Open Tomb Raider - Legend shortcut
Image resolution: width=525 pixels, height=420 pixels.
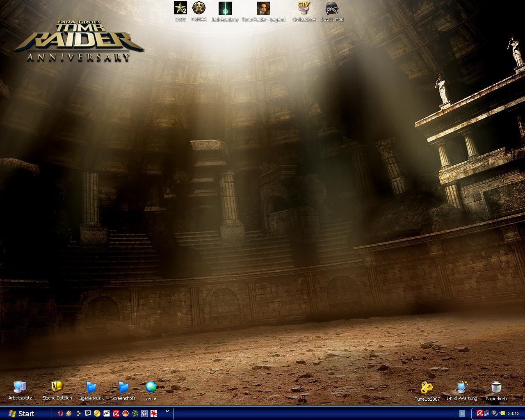tap(263, 11)
